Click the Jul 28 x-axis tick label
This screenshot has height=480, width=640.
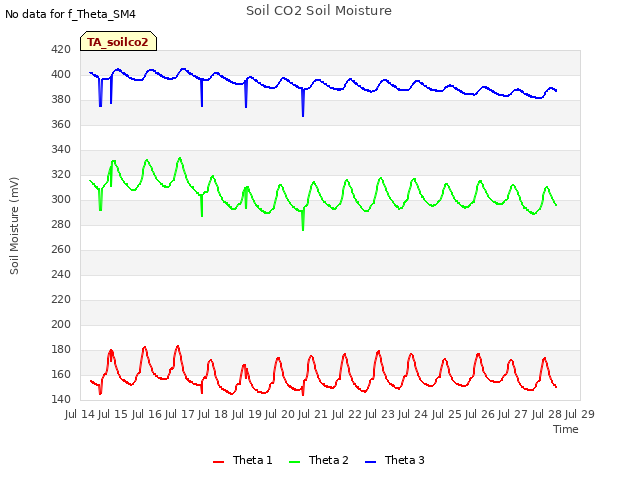548,414
